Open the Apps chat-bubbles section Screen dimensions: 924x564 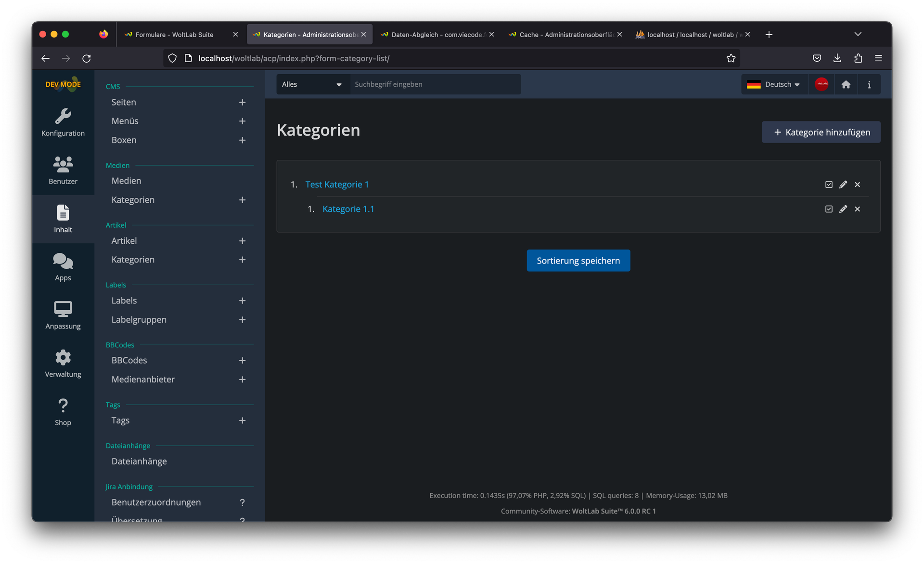pyautogui.click(x=63, y=267)
